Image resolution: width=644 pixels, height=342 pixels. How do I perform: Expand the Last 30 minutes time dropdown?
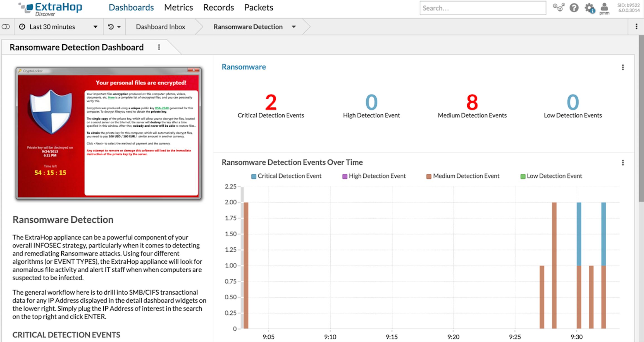(95, 27)
